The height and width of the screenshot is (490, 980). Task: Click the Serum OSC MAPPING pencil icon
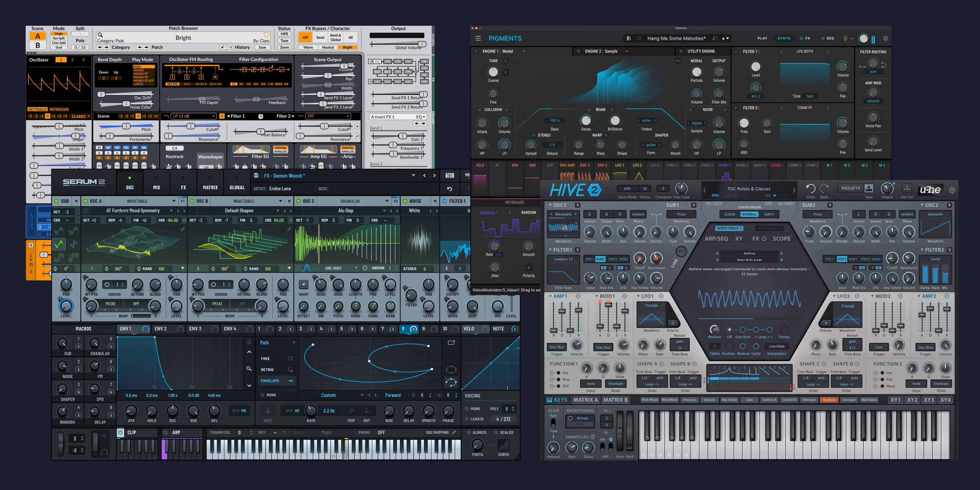coord(454,433)
